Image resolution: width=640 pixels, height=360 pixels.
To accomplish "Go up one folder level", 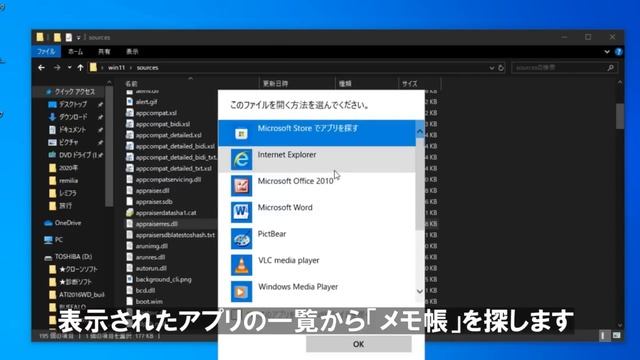I will click(x=80, y=67).
